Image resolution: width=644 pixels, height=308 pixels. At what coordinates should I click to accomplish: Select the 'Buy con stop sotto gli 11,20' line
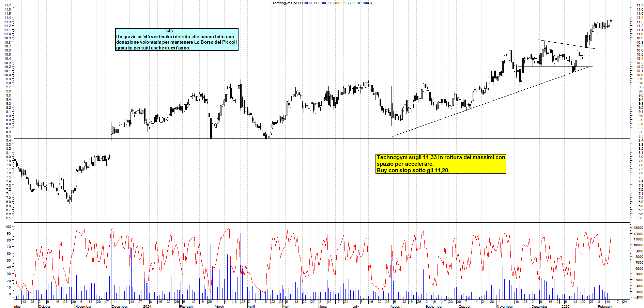413,170
